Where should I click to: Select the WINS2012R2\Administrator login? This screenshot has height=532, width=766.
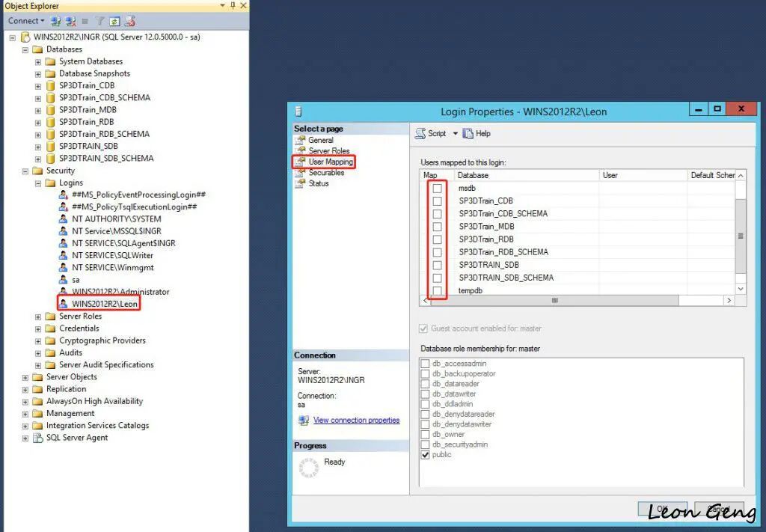point(120,292)
